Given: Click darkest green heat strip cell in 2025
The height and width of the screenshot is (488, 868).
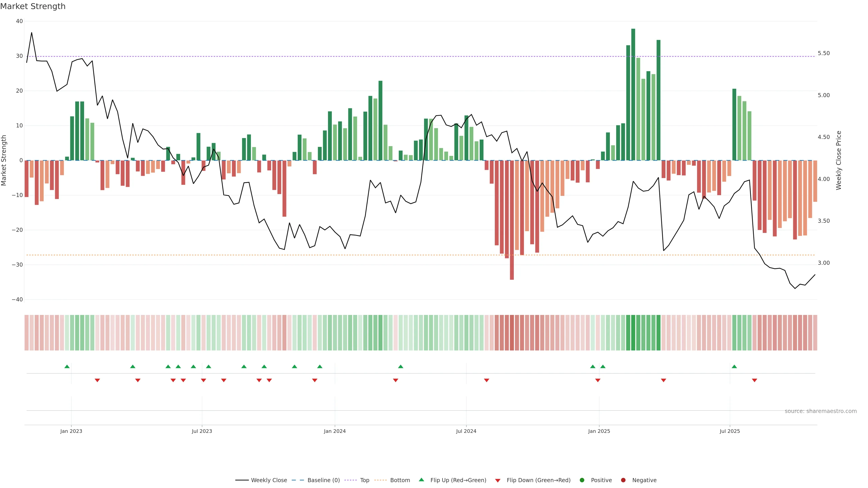Looking at the screenshot, I should pos(633,332).
